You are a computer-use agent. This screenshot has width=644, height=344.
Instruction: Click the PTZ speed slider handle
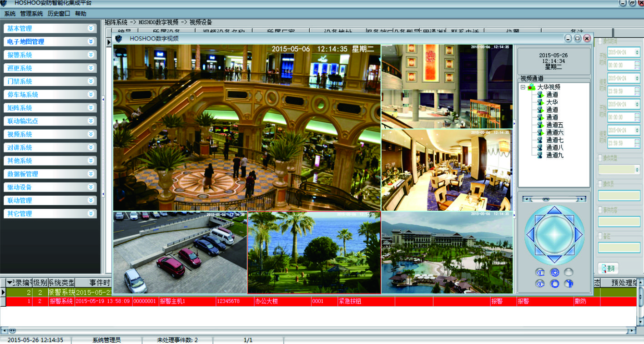(546, 199)
